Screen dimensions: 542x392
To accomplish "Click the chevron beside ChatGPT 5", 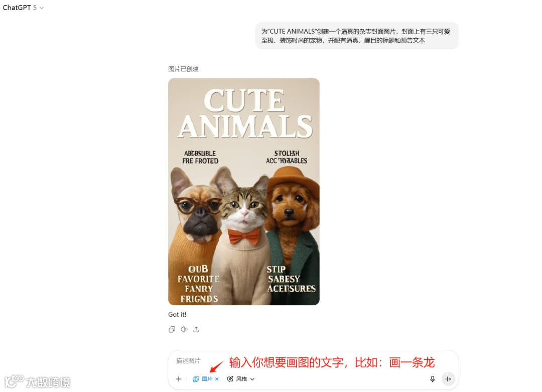I will tap(42, 8).
